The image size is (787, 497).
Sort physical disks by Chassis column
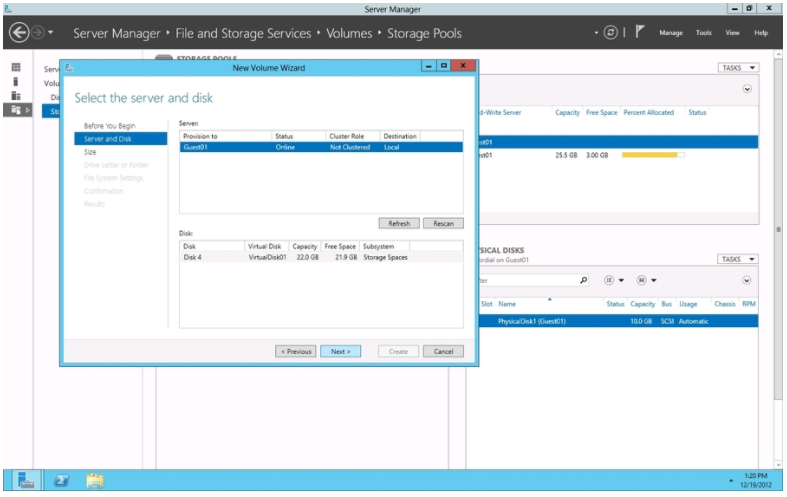click(x=725, y=304)
